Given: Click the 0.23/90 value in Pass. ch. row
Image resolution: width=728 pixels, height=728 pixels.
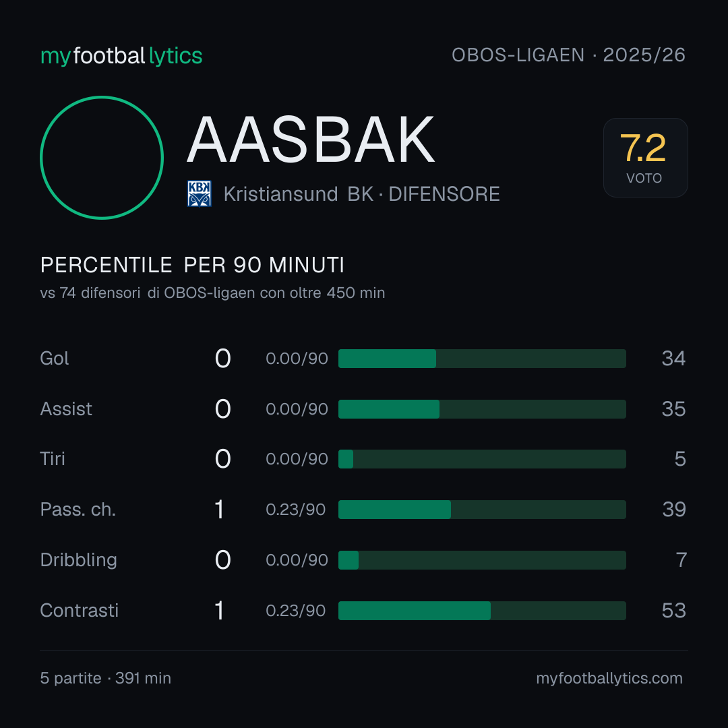Looking at the screenshot, I should click(296, 510).
